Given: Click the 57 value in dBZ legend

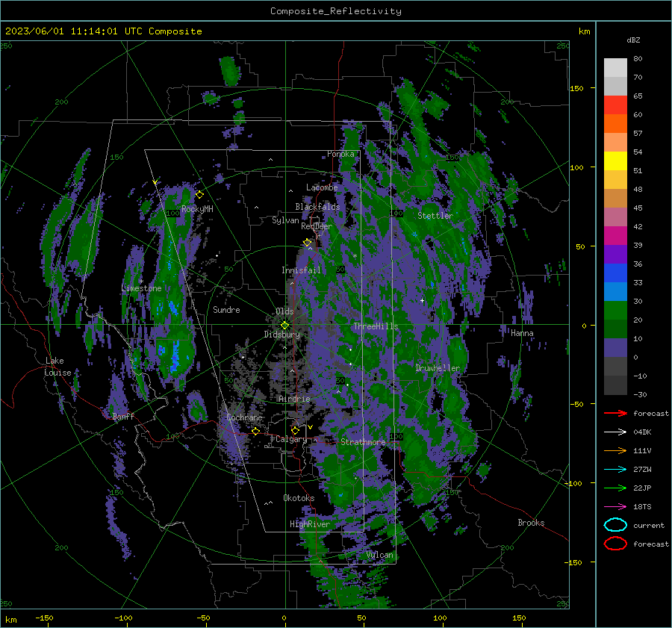Looking at the screenshot, I should pos(638,134).
